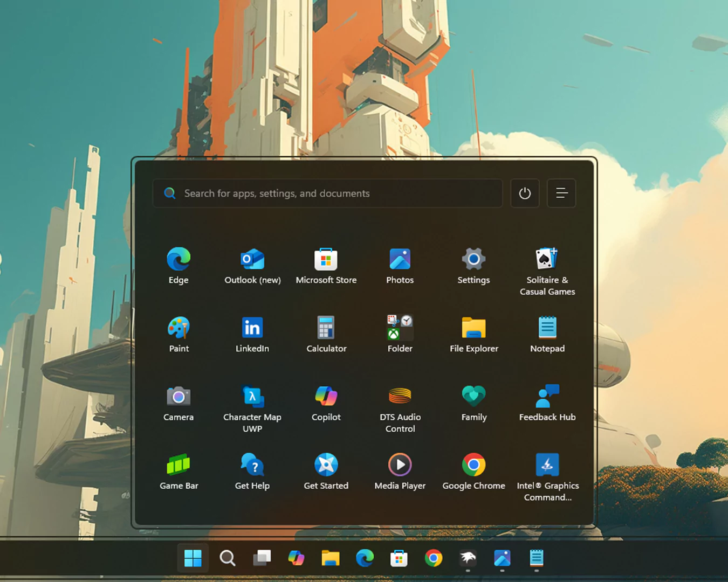Open Copilot from the Start menu grid

(326, 403)
